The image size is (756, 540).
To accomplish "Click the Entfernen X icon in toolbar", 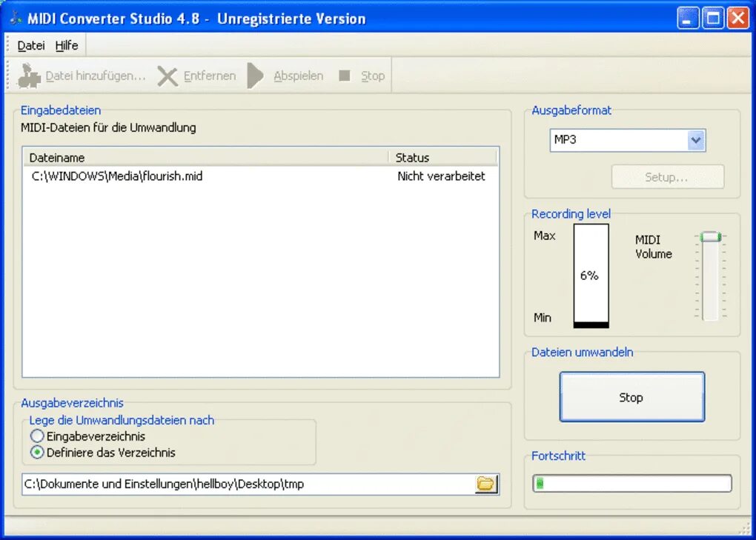I will point(168,76).
